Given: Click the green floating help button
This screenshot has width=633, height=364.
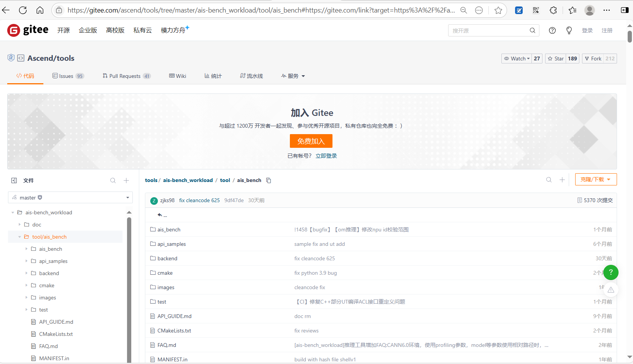Looking at the screenshot, I should coord(611,272).
